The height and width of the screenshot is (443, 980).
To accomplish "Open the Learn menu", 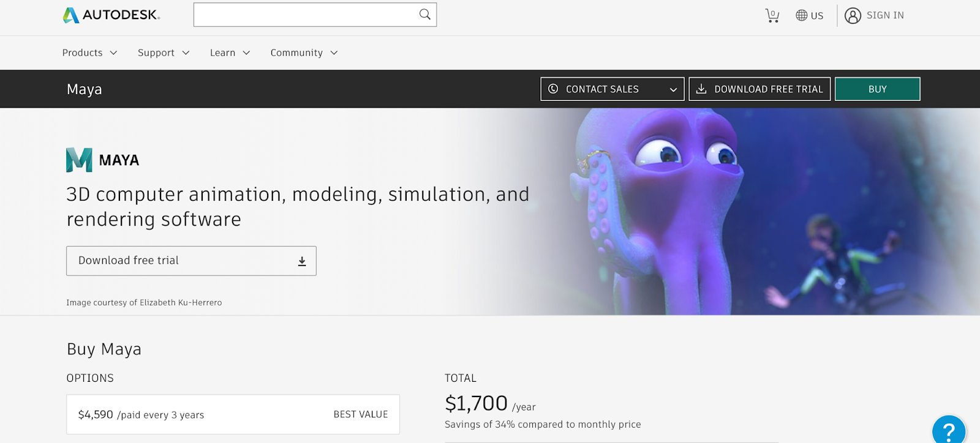I will point(230,53).
